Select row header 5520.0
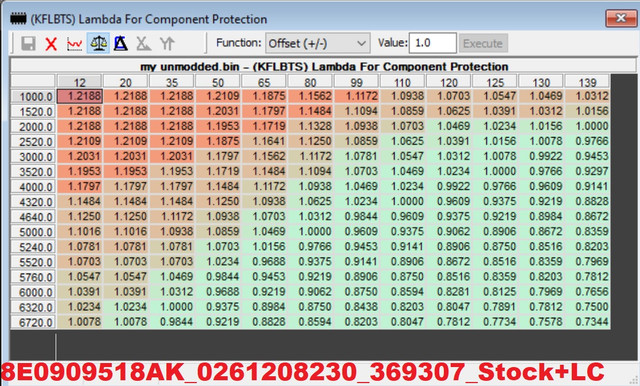The height and width of the screenshot is (386, 640). click(33, 262)
